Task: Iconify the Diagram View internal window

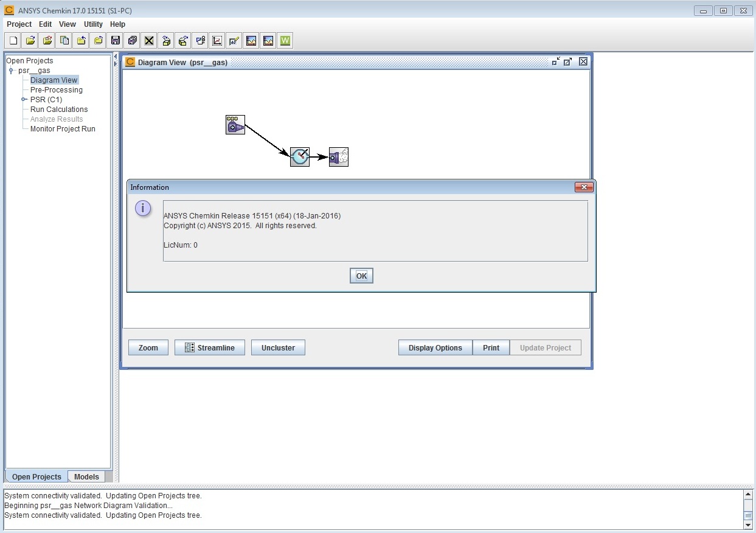Action: coord(556,61)
